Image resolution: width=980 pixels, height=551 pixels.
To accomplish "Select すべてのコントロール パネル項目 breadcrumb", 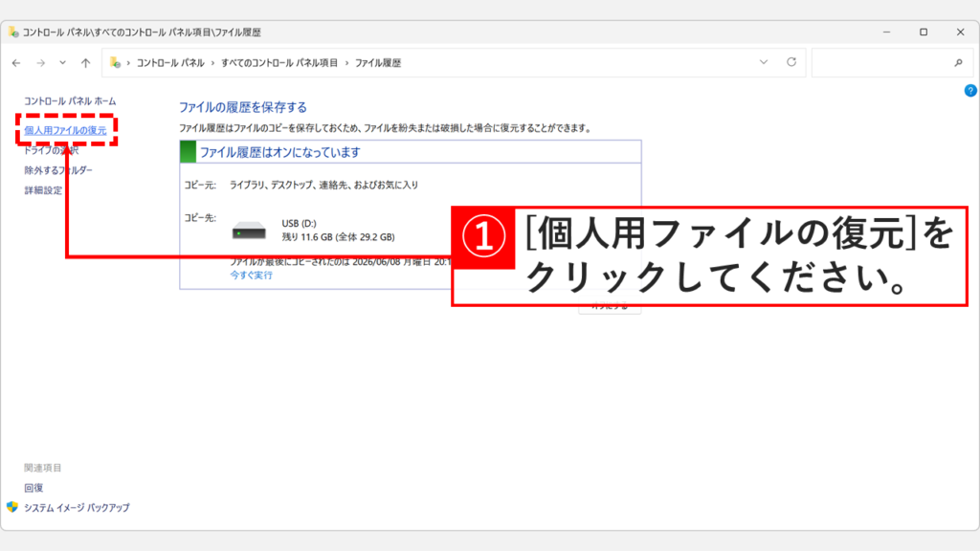I will point(279,63).
